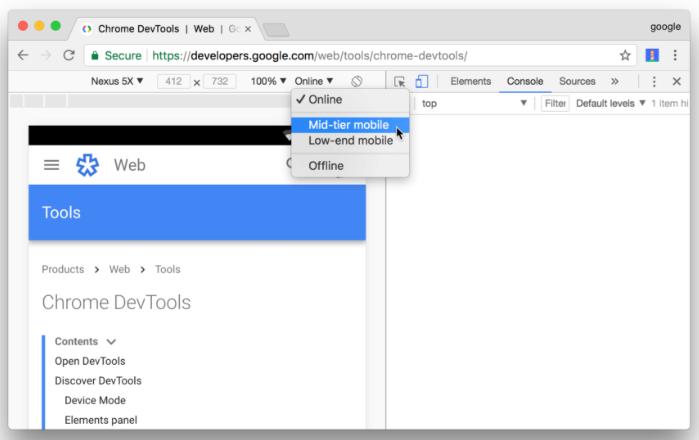Close the DevTools panel
The width and height of the screenshot is (699, 440).
(677, 81)
